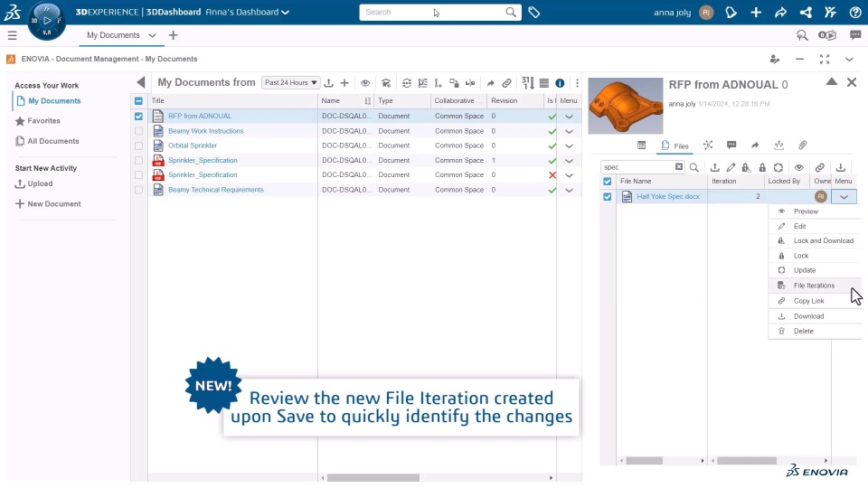Screen dimensions: 868x488
Task: Open Half Yoke Spec.docx file link
Action: (667, 196)
